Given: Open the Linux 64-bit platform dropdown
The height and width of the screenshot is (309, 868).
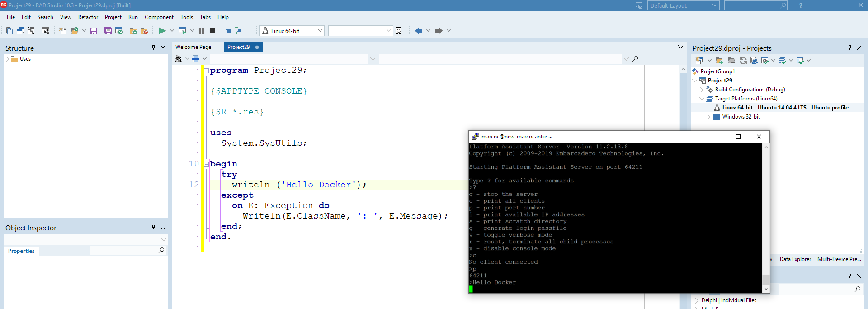Looking at the screenshot, I should pyautogui.click(x=320, y=31).
